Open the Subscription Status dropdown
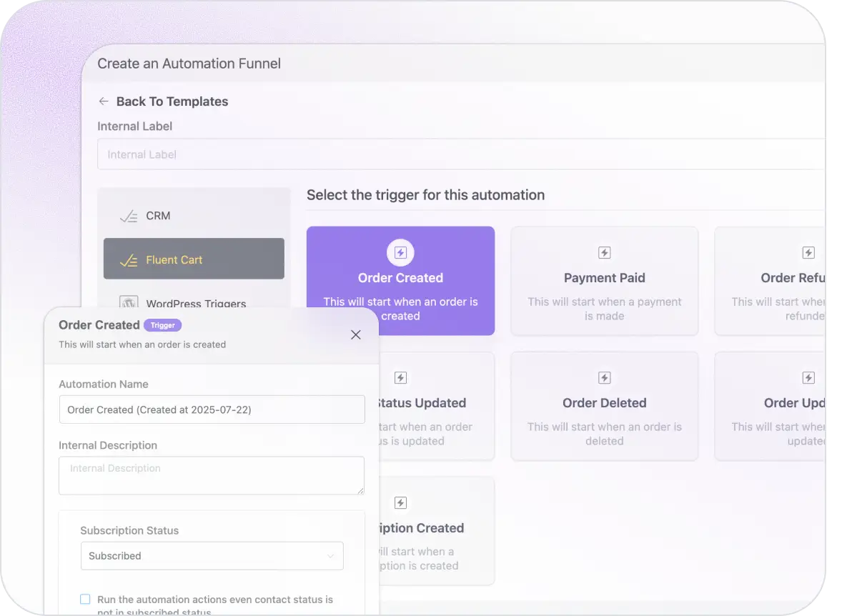This screenshot has width=842, height=616. (x=212, y=555)
